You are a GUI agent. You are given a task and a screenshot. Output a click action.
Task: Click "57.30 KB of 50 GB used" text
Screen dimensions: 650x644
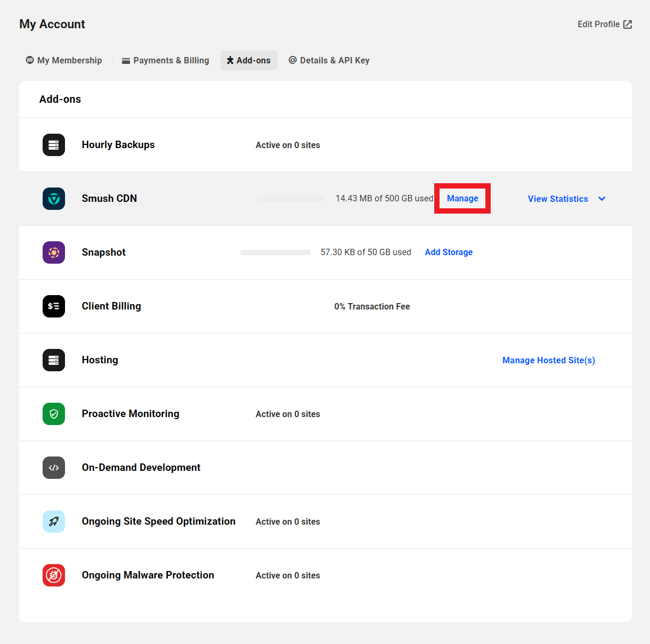pos(366,252)
